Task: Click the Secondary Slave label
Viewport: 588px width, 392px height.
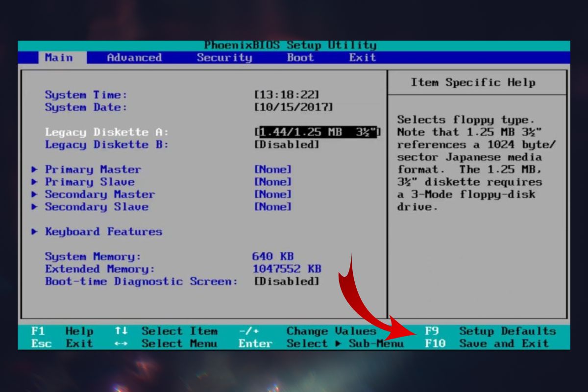Action: pos(97,207)
